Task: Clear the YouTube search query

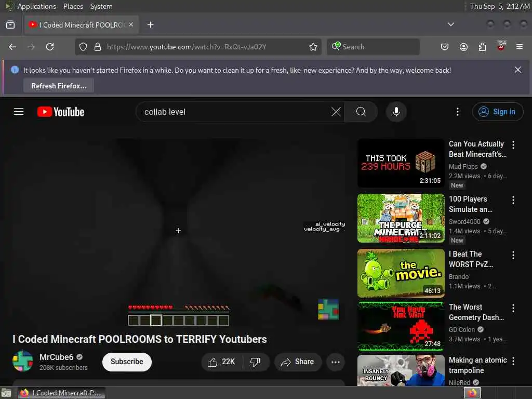Action: click(336, 112)
